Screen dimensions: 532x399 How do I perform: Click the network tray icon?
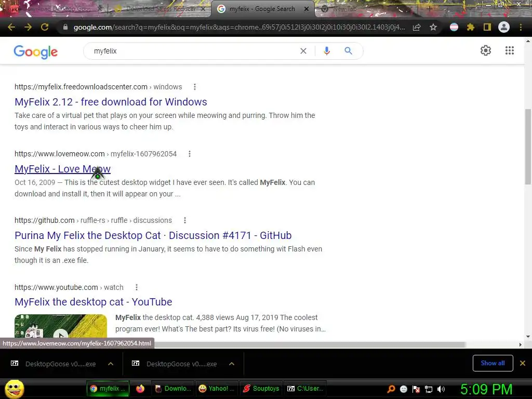(x=429, y=389)
